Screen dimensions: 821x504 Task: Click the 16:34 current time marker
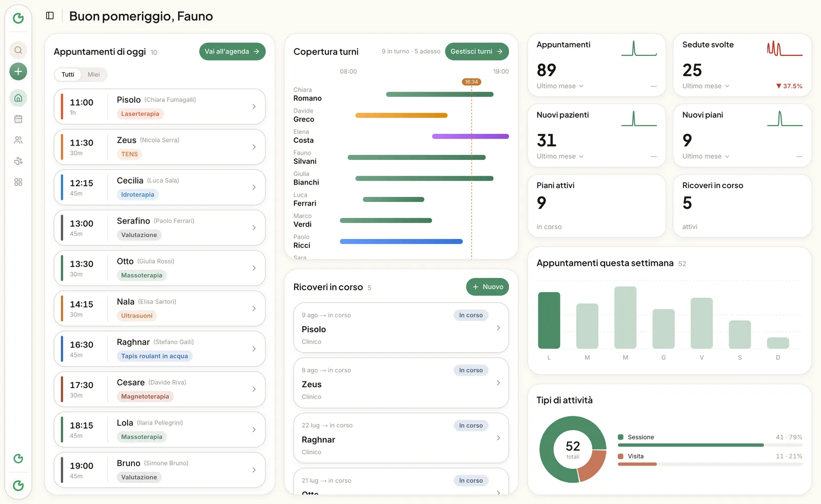472,82
